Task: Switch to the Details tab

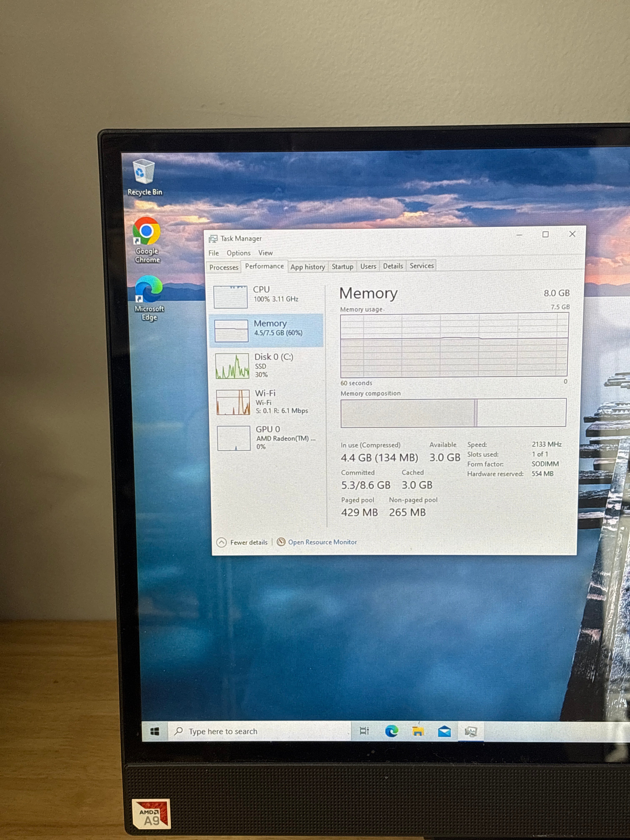Action: [x=393, y=266]
